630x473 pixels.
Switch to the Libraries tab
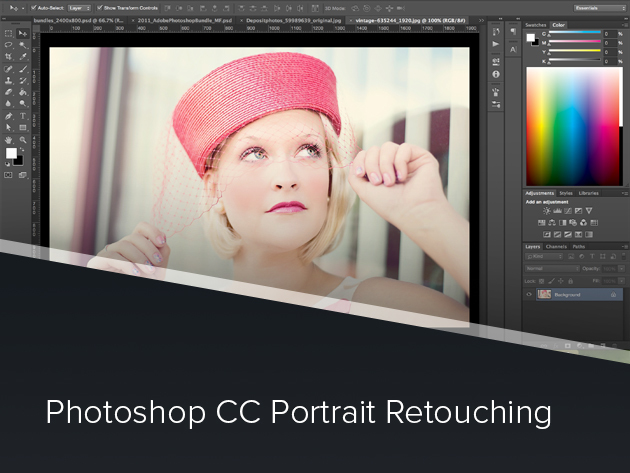[589, 193]
